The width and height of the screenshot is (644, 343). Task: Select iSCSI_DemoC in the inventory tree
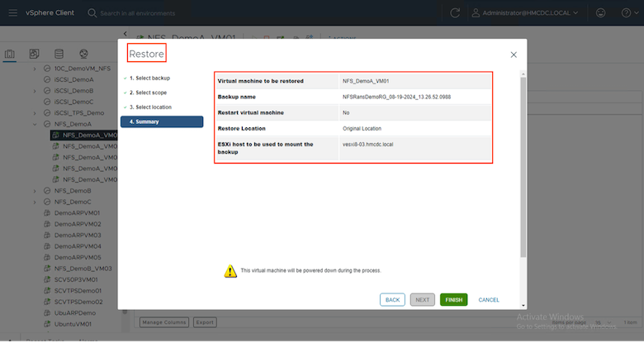(x=74, y=102)
